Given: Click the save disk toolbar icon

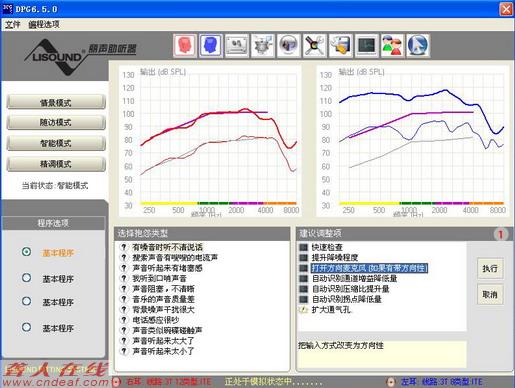Looking at the screenshot, I should click(340, 45).
